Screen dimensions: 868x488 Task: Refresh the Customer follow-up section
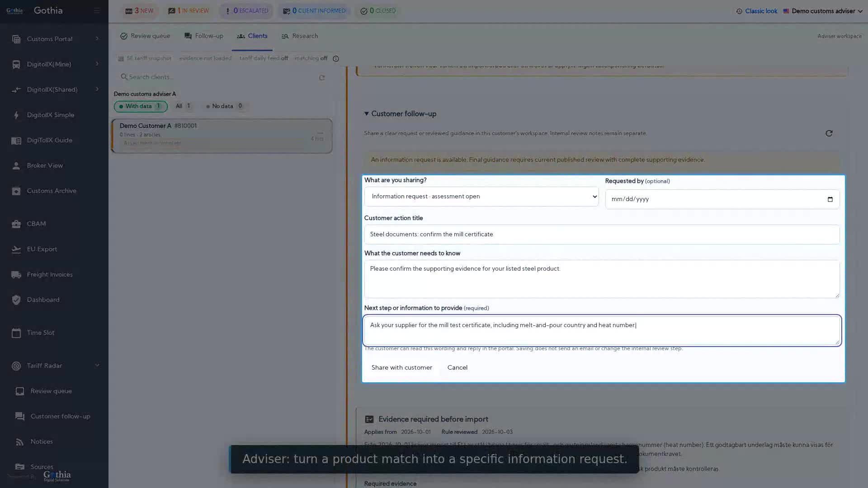[x=829, y=133]
